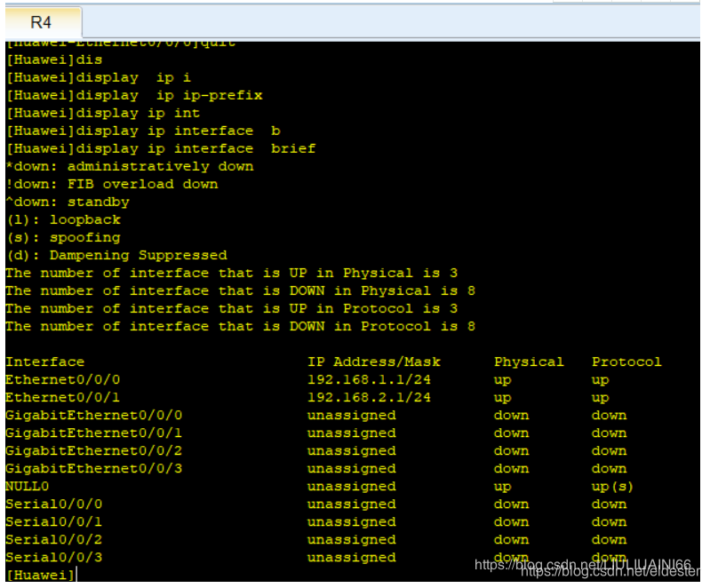Screen dimensions: 710x588
Task: Click the IP Address/Mask column header
Action: click(374, 362)
